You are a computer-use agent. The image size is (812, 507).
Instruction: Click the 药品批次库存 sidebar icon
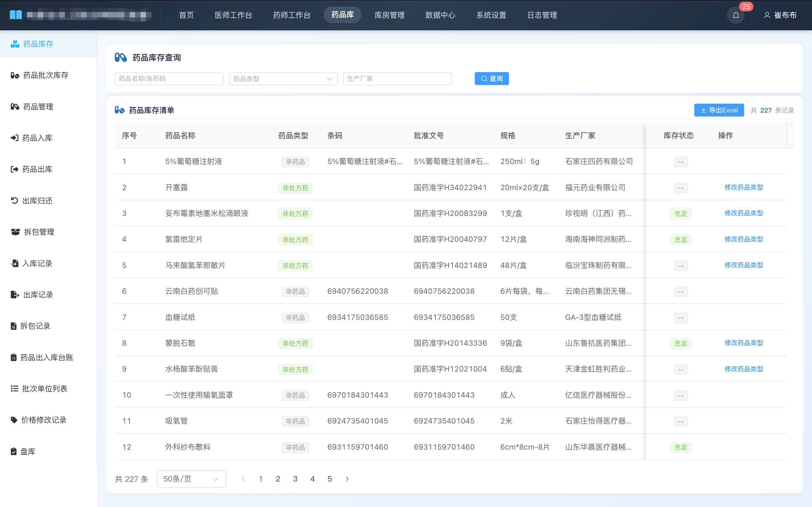(x=15, y=75)
